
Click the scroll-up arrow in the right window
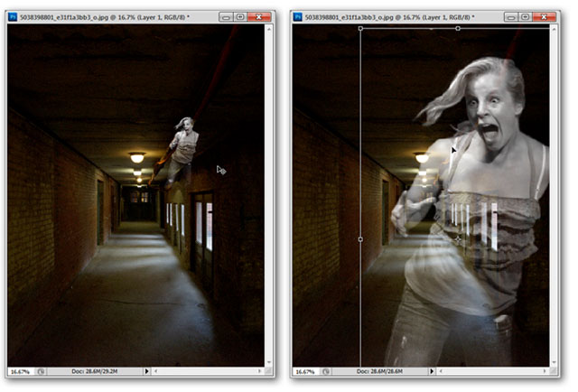[554, 28]
